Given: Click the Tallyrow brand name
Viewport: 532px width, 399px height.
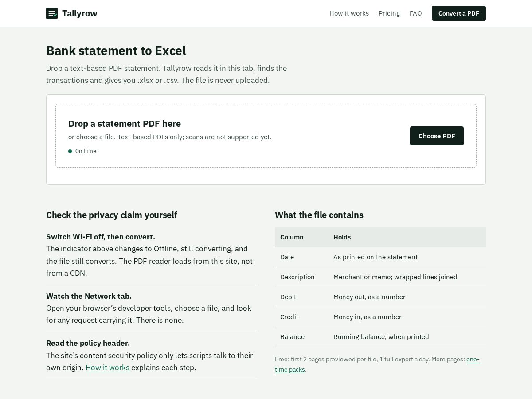Looking at the screenshot, I should click(x=80, y=13).
